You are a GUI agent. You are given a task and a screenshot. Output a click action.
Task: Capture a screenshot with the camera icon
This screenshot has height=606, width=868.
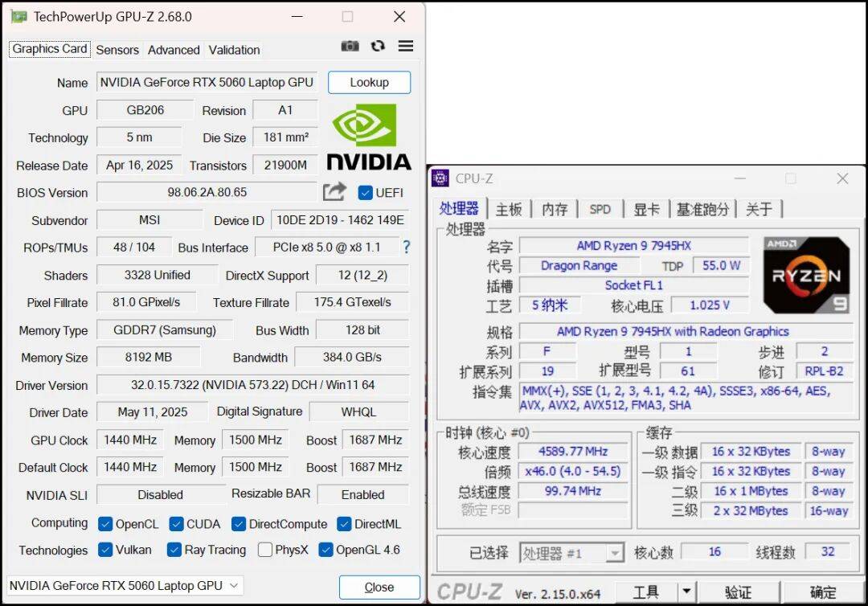[x=350, y=46]
